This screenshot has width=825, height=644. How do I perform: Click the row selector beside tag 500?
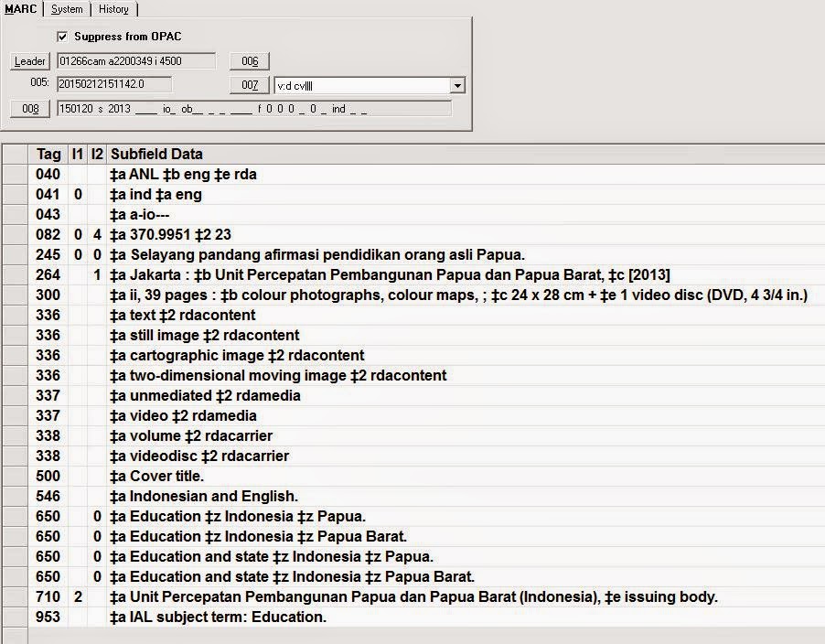pos(16,476)
